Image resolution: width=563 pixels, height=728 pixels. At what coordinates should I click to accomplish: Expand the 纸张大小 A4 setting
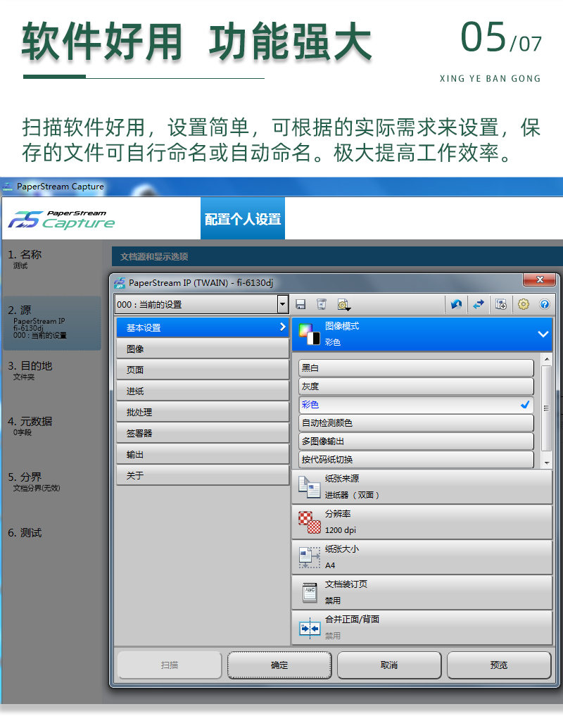point(422,557)
